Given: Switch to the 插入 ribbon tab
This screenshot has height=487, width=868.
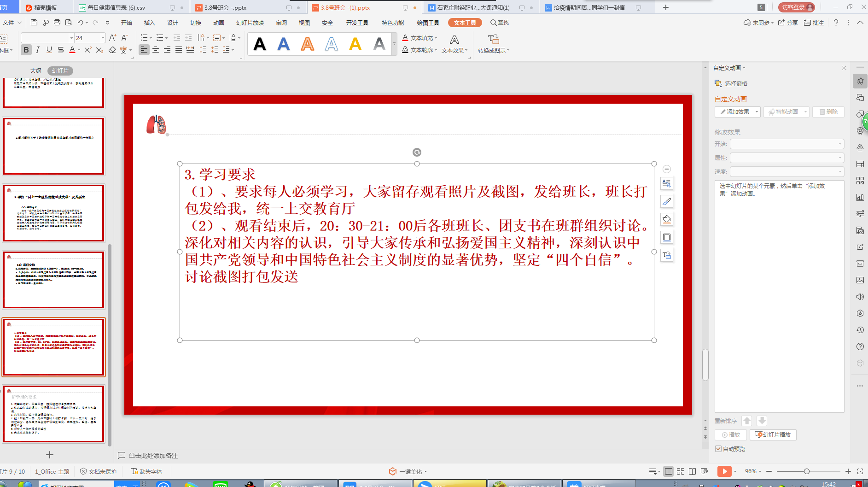Looking at the screenshot, I should (x=150, y=23).
